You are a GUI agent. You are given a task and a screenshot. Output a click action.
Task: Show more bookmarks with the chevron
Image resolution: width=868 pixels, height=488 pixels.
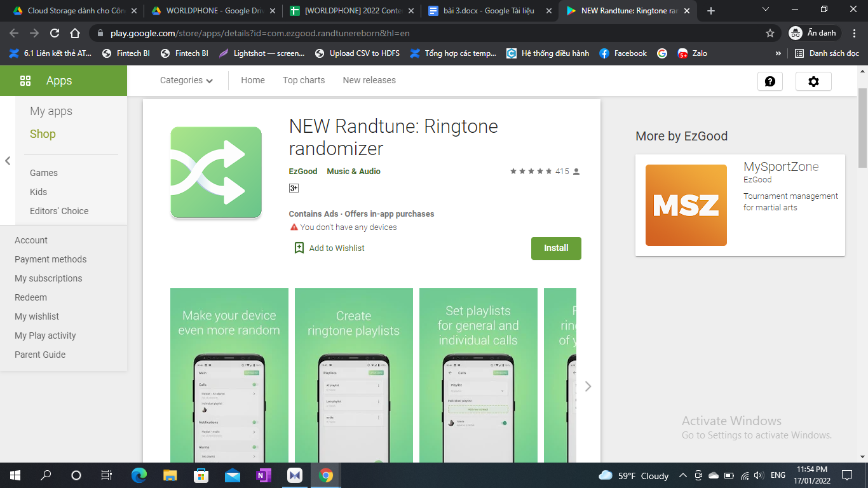coord(778,53)
